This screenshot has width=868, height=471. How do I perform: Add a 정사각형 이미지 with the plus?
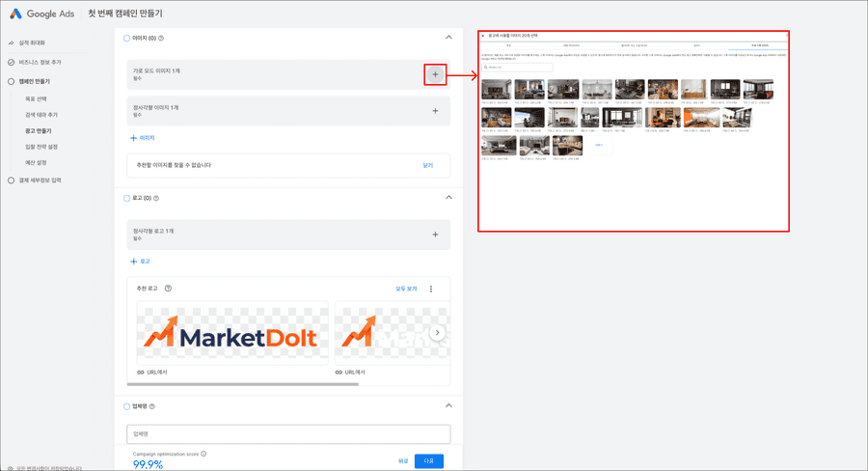pyautogui.click(x=435, y=111)
